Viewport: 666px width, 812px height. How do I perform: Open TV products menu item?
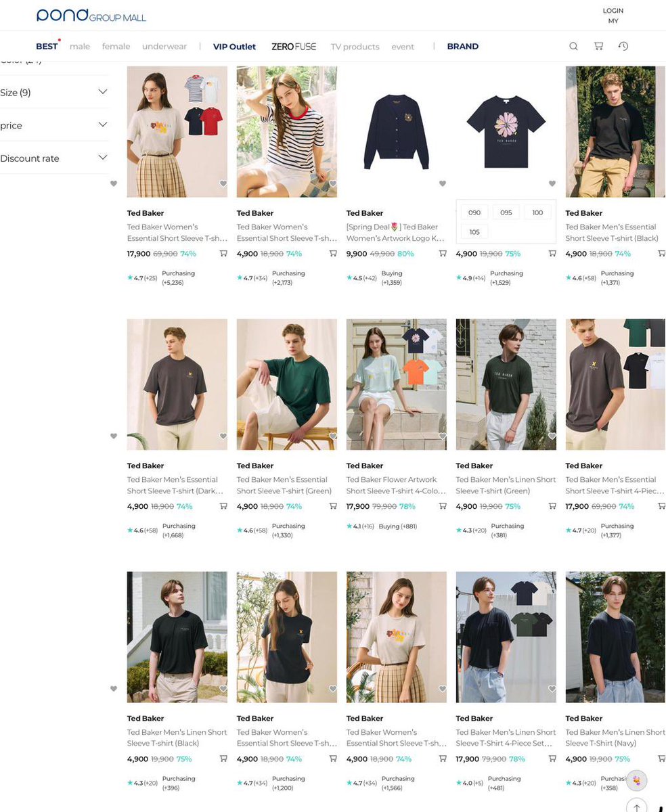click(x=355, y=47)
